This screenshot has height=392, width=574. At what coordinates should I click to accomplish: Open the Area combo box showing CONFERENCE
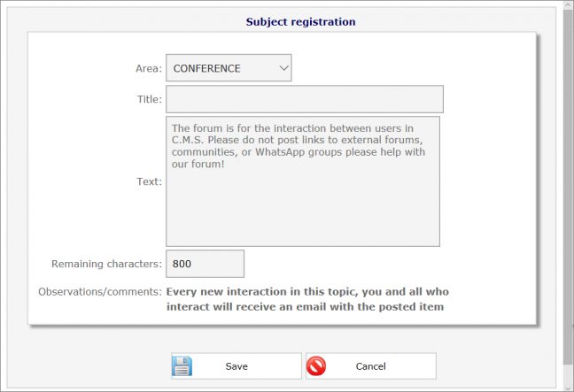click(229, 68)
